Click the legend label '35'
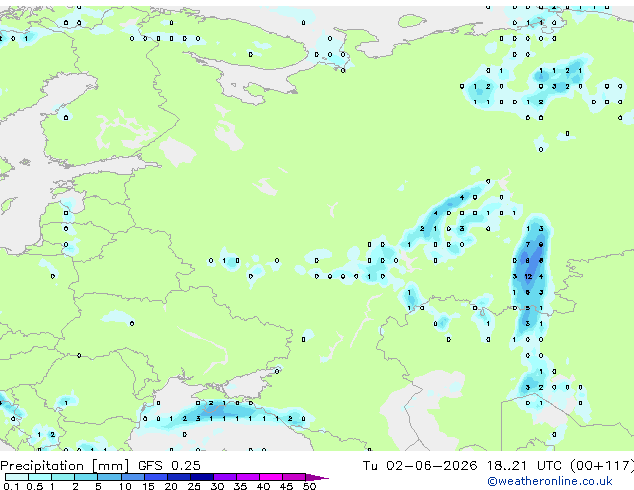 click(240, 486)
